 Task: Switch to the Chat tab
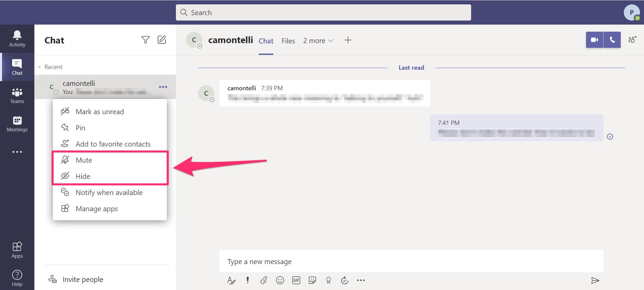266,41
